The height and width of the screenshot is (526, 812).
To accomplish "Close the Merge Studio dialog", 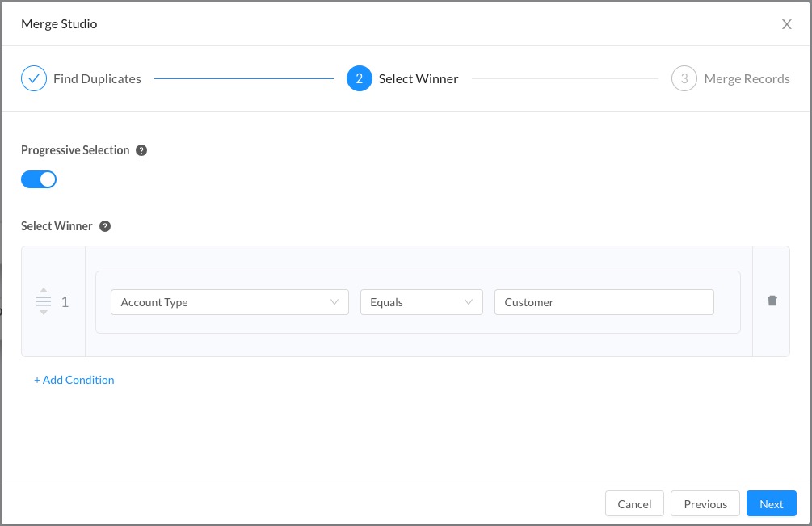I will click(787, 24).
